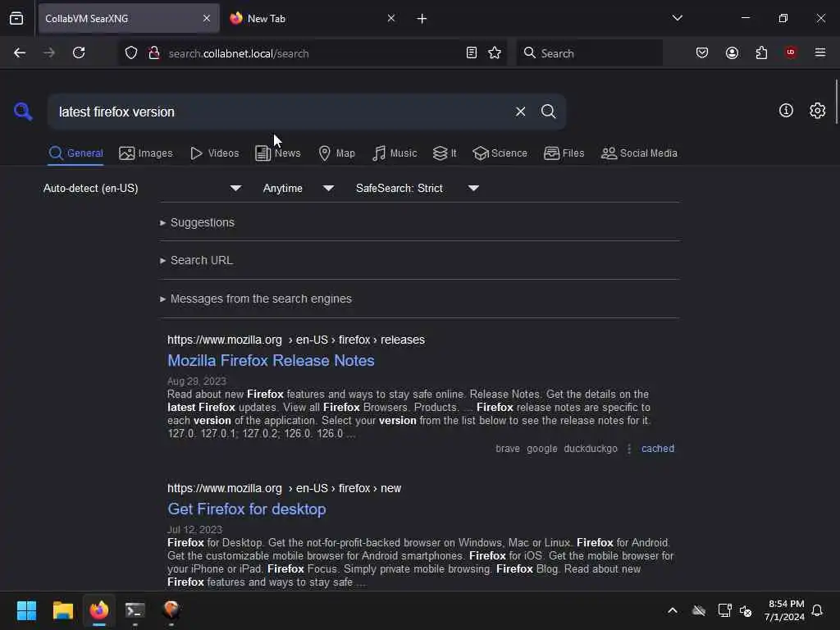The height and width of the screenshot is (630, 840).
Task: Switch to the New Tab tab
Action: [x=311, y=19]
